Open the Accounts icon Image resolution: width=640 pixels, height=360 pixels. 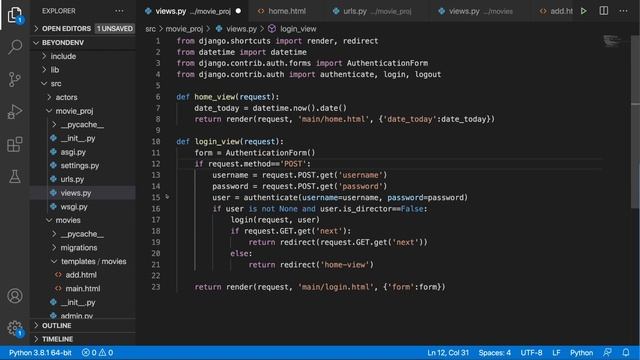tap(15, 296)
